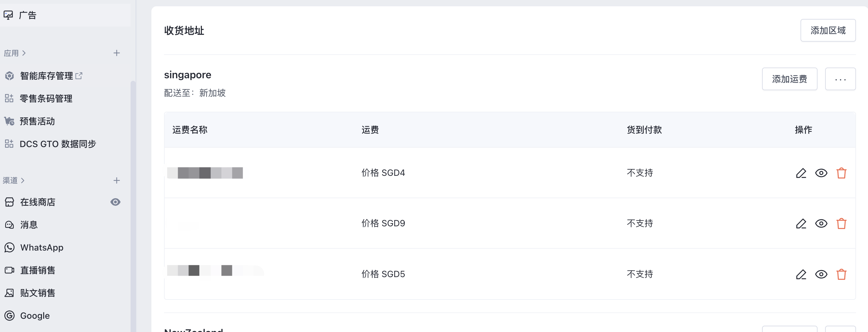This screenshot has height=332, width=868.
Task: Delete the SGD4 shipping rate
Action: coord(841,173)
